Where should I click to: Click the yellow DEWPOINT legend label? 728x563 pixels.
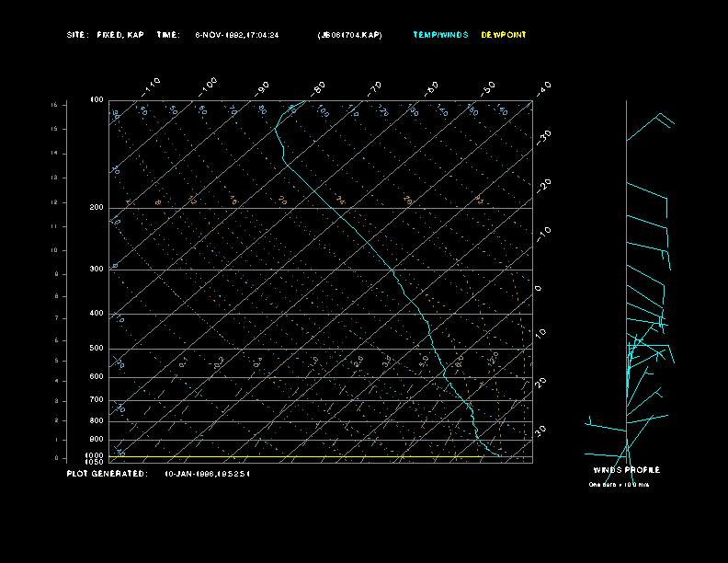click(504, 35)
